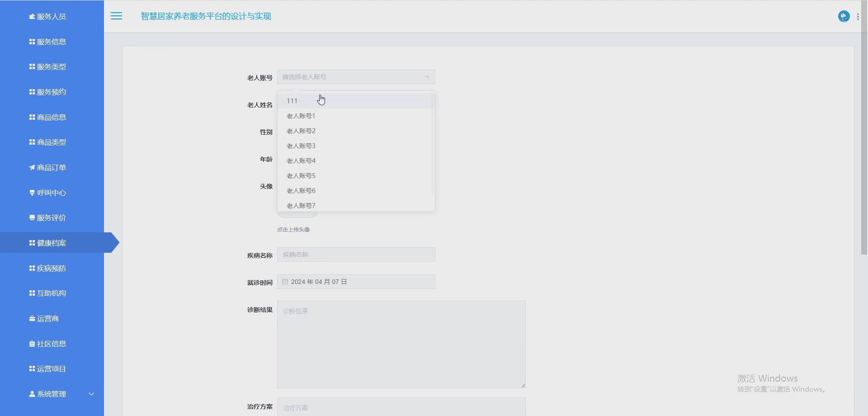Click the grid icon beside 互助机构
The width and height of the screenshot is (868, 416).
coord(32,293)
